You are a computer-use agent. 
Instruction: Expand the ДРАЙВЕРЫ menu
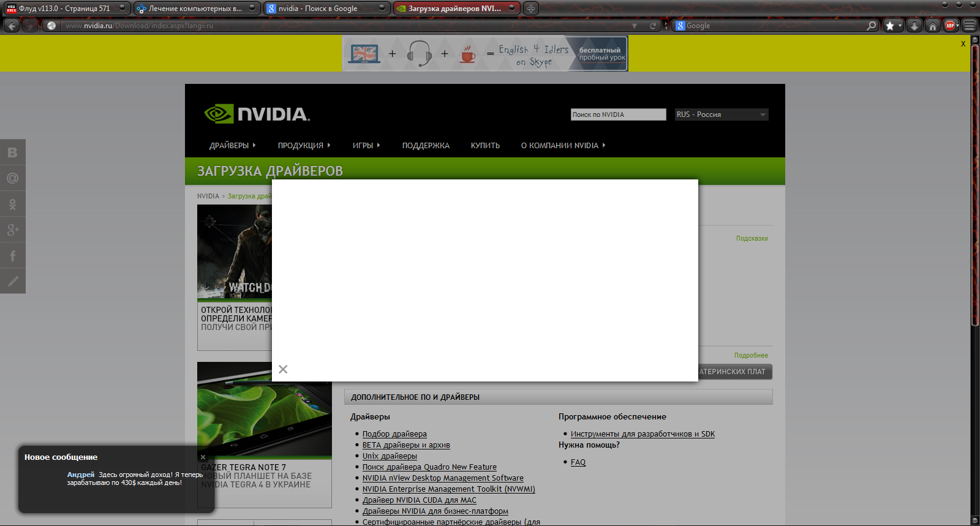[x=232, y=146]
